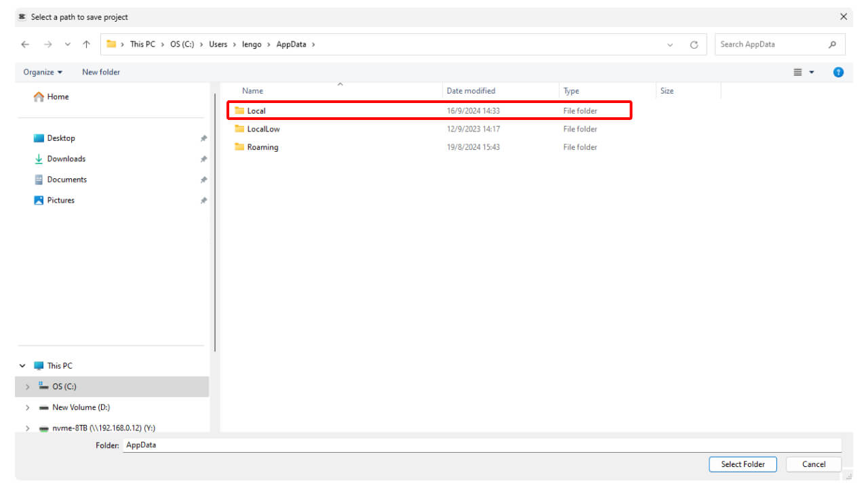868x488 pixels.
Task: Create a New folder
Action: [101, 72]
